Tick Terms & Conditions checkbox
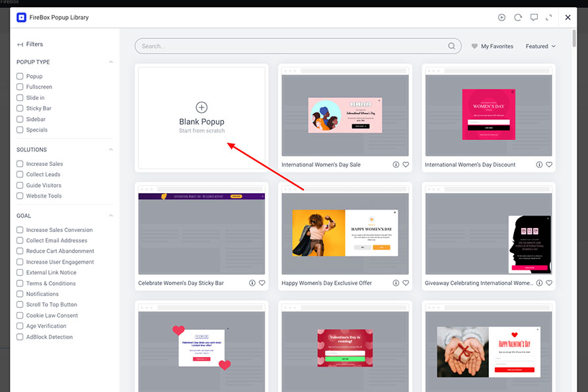588x392 pixels. pyautogui.click(x=20, y=283)
